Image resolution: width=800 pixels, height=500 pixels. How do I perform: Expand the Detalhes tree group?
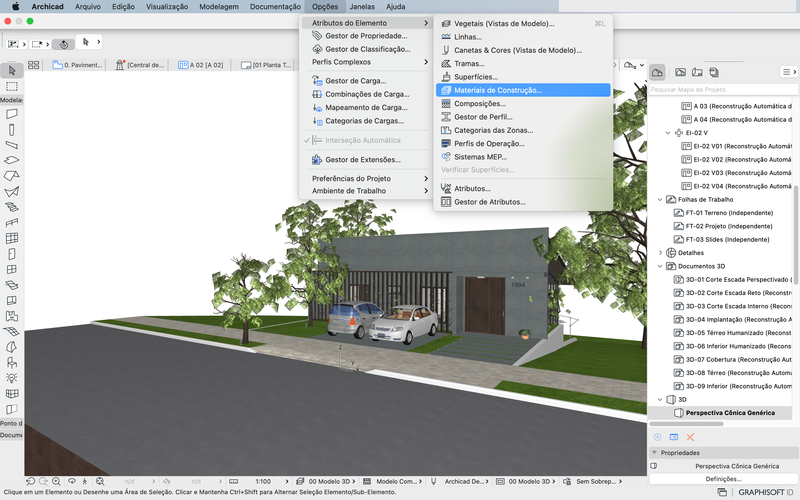point(660,253)
